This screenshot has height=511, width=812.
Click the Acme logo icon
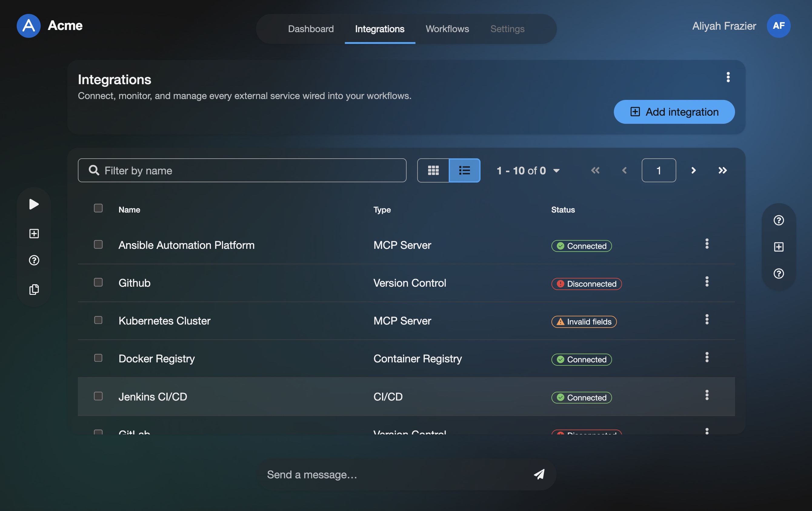(x=29, y=26)
